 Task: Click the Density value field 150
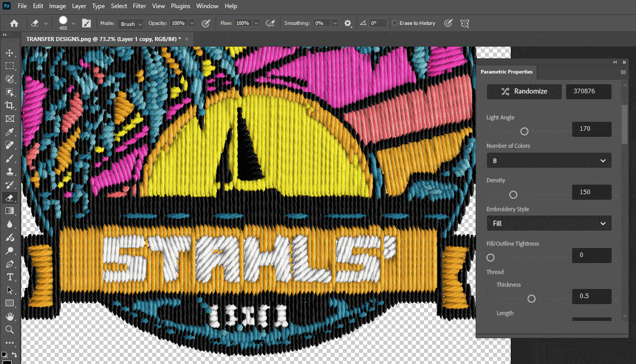pyautogui.click(x=591, y=192)
